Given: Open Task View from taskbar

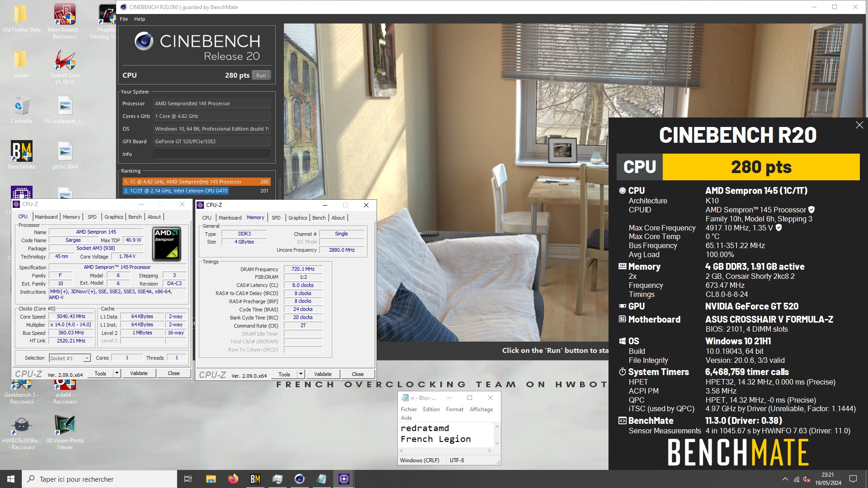Looking at the screenshot, I should coord(188,479).
